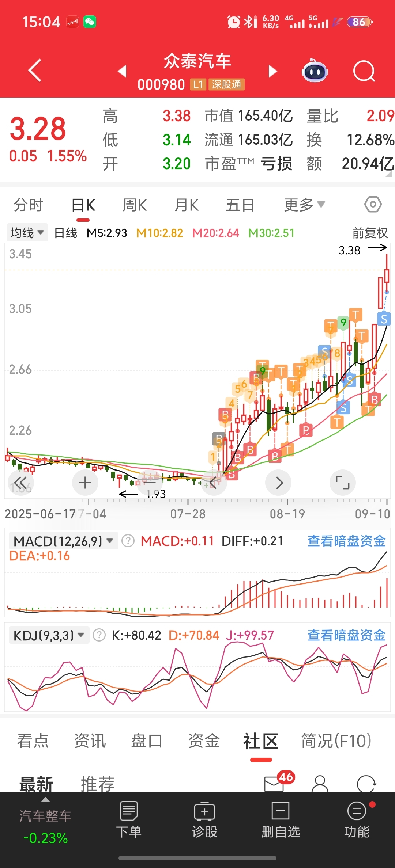The width and height of the screenshot is (395, 868).
Task: Select the 日K tab
Action: [83, 205]
